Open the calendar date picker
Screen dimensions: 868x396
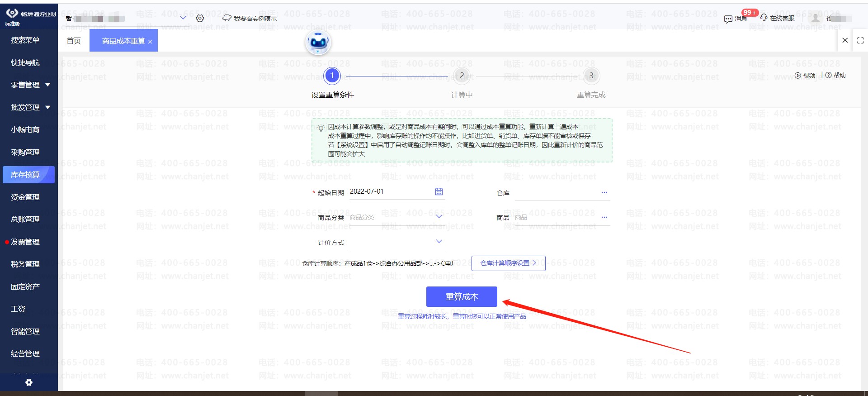coord(439,191)
